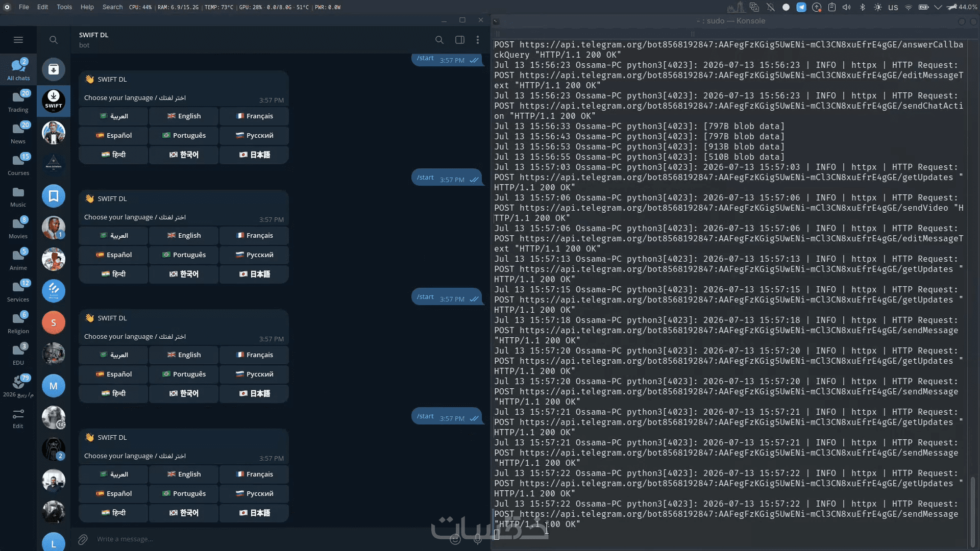Open the Tools menu
This screenshot has height=551, width=980.
click(64, 7)
